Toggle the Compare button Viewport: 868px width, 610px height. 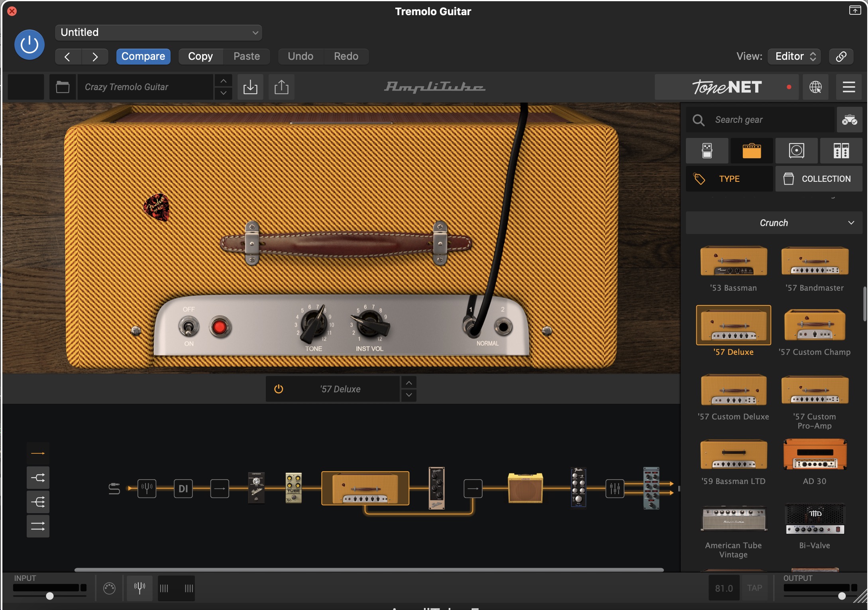pos(143,56)
